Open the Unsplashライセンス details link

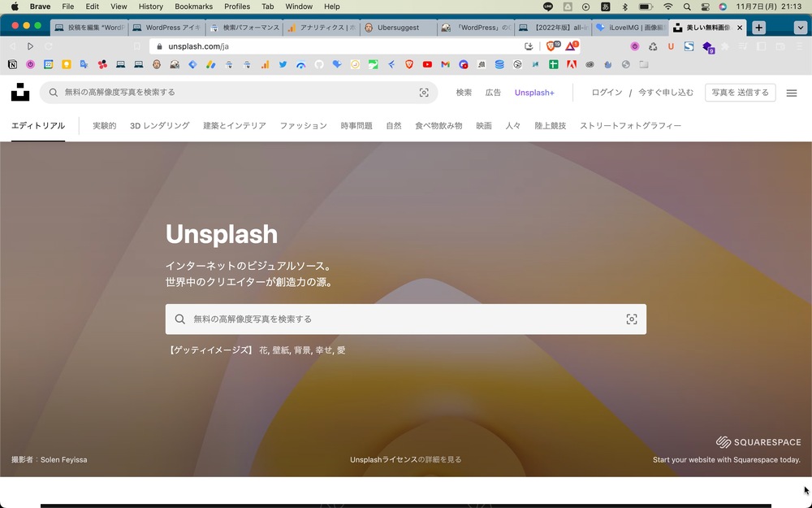coord(405,460)
